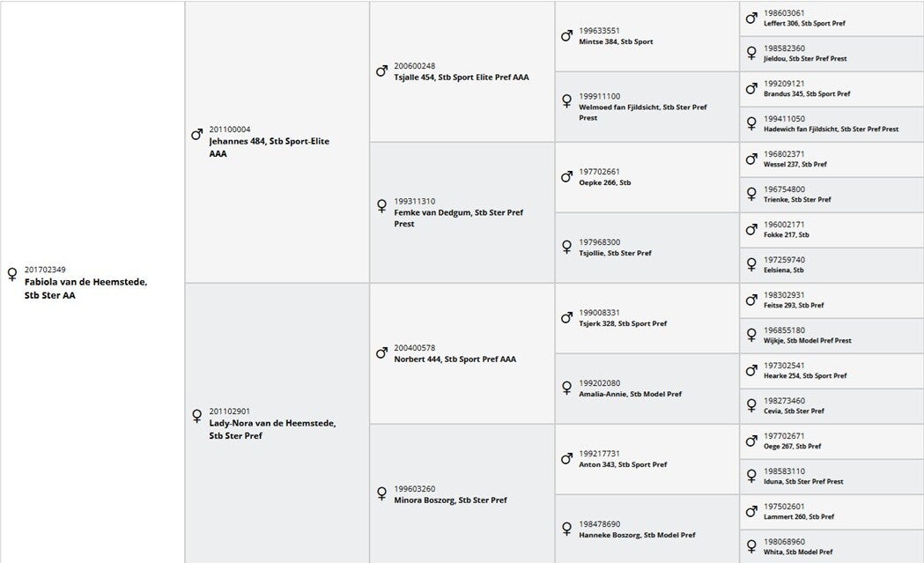Image resolution: width=924 pixels, height=563 pixels.
Task: Open Oepke 266, Stb horse entry
Action: pyautogui.click(x=604, y=182)
